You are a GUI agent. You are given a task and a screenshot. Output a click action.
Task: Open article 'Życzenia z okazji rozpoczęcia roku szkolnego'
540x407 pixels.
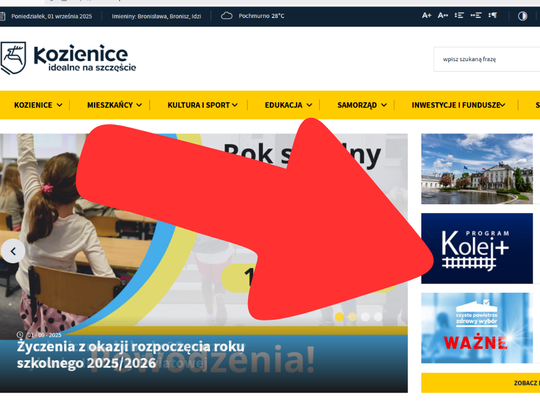click(131, 355)
